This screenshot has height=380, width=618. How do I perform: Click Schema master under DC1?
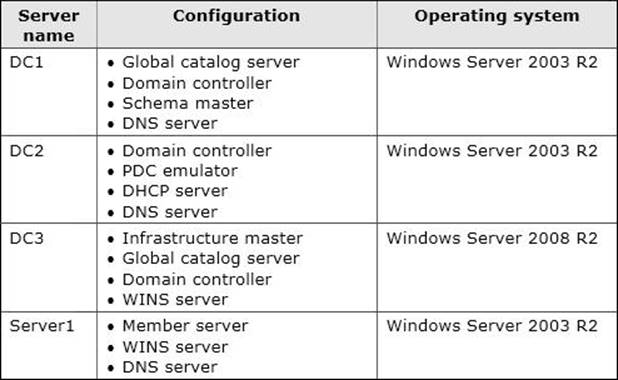click(x=188, y=103)
